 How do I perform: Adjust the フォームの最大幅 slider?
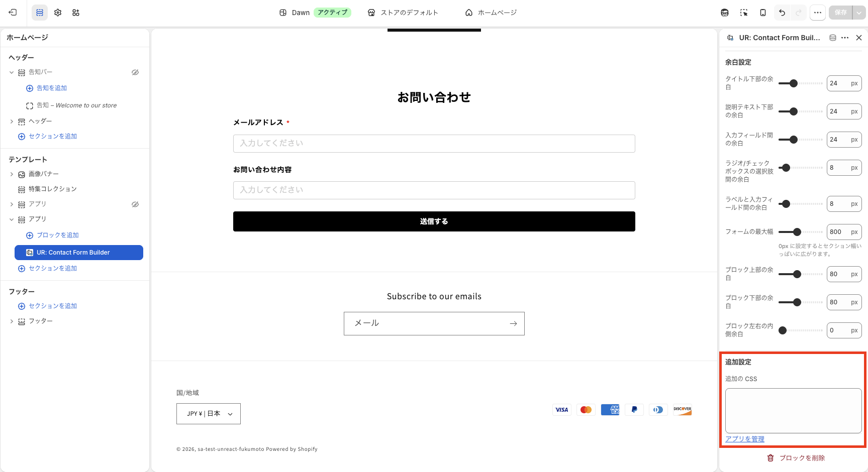click(800, 232)
